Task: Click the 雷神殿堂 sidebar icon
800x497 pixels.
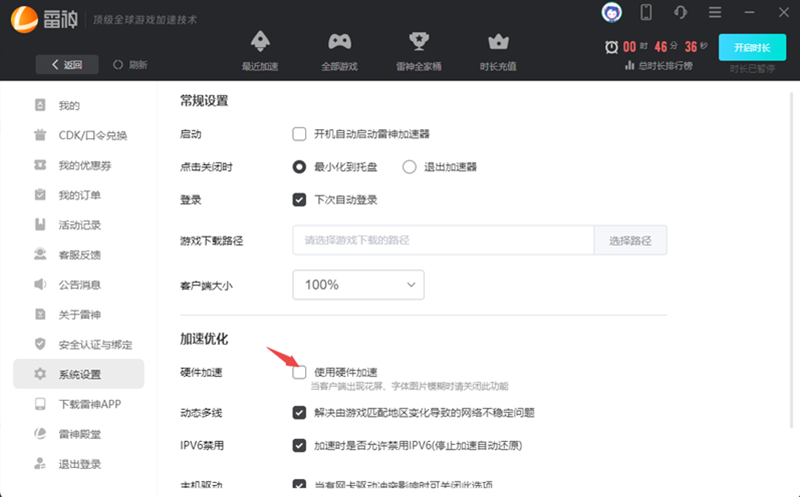Action: [x=40, y=433]
